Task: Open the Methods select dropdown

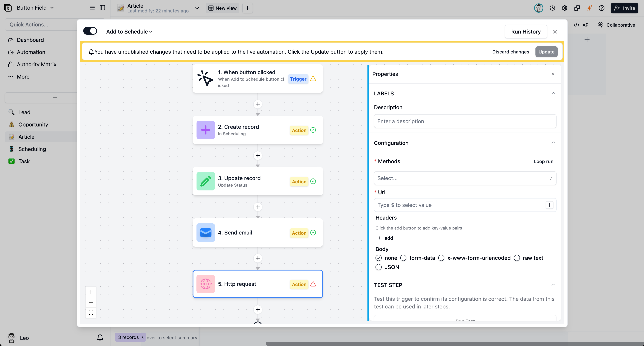Action: click(465, 178)
